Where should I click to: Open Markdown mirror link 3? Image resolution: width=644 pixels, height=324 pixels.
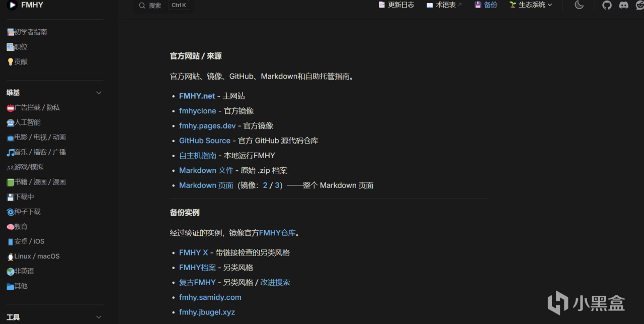[277, 185]
